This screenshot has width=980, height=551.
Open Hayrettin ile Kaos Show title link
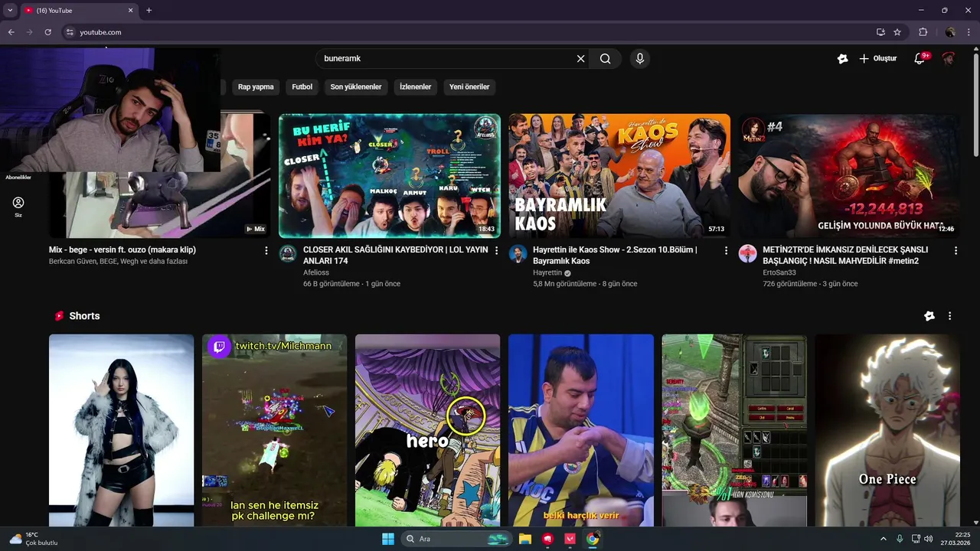(x=615, y=255)
